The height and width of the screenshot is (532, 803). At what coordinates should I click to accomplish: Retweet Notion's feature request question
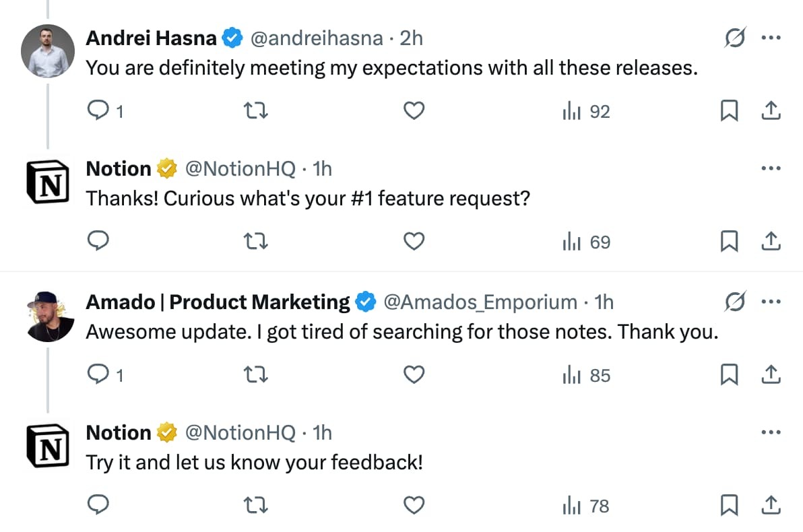[x=256, y=240]
